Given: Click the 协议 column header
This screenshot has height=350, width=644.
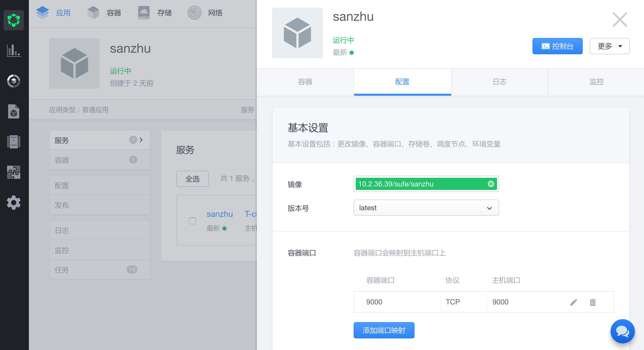Looking at the screenshot, I should [x=452, y=280].
